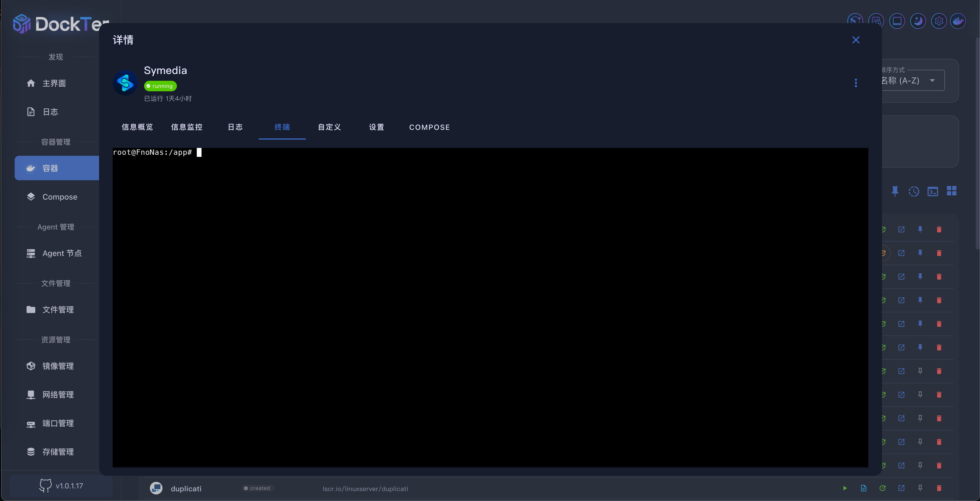980x501 pixels.
Task: Switch to grid view layout icon
Action: [x=951, y=191]
